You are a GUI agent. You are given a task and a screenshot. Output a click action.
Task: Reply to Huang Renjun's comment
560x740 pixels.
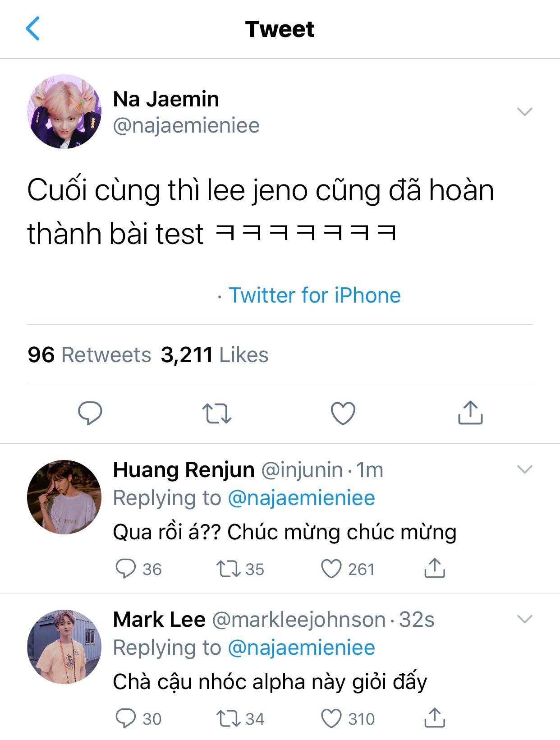(138, 569)
